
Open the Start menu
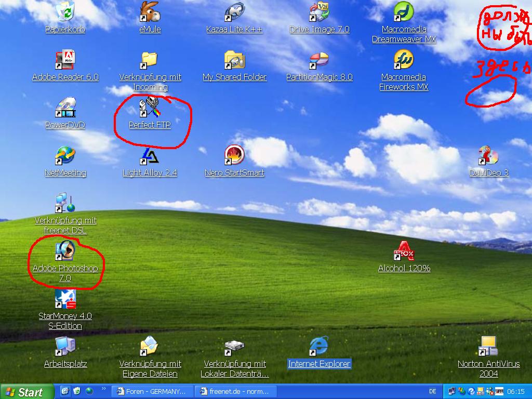pos(27,392)
